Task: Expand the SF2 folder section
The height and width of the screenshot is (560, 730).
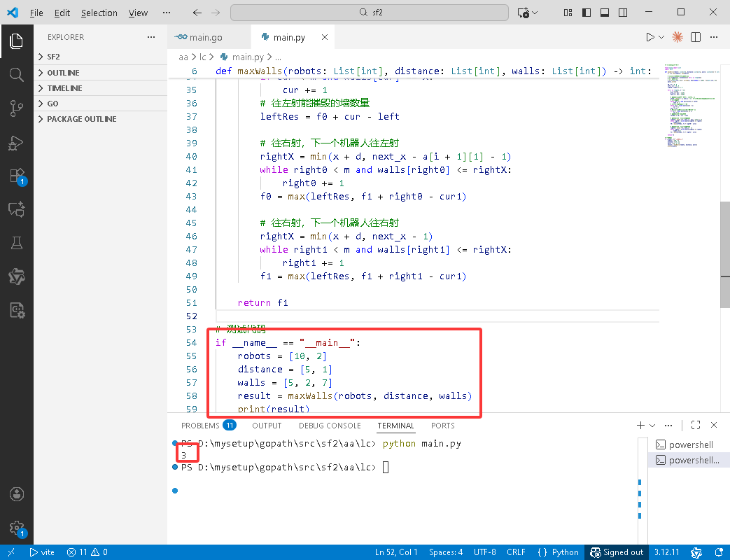Action: pos(53,57)
